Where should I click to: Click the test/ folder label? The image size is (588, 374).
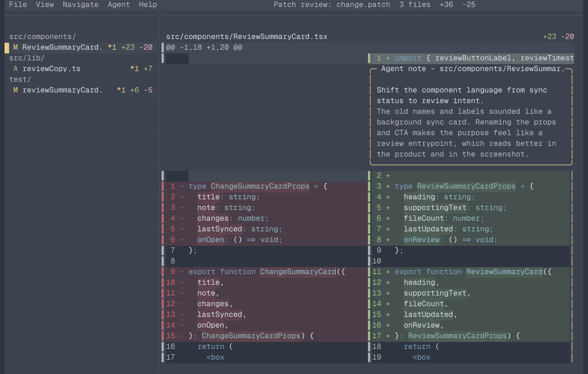click(20, 79)
